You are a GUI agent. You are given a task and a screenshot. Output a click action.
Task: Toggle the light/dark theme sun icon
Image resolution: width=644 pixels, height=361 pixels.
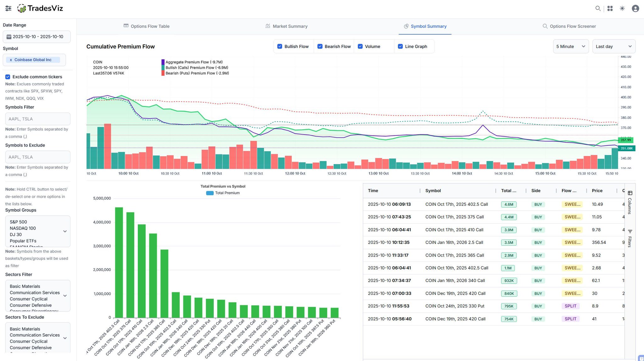tap(622, 8)
